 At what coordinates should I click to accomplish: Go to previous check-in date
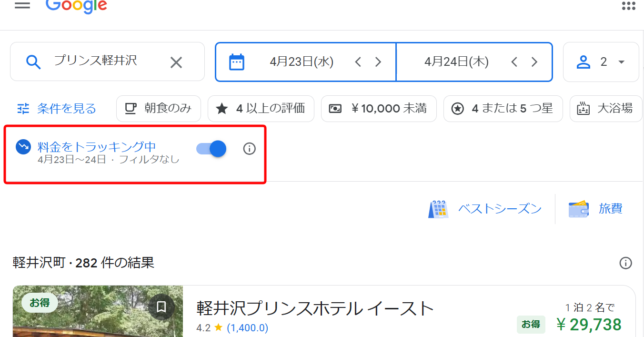pos(358,62)
